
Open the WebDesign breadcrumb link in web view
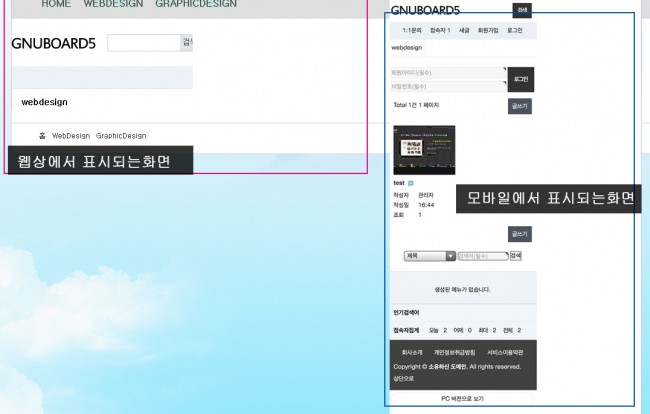[71, 136]
